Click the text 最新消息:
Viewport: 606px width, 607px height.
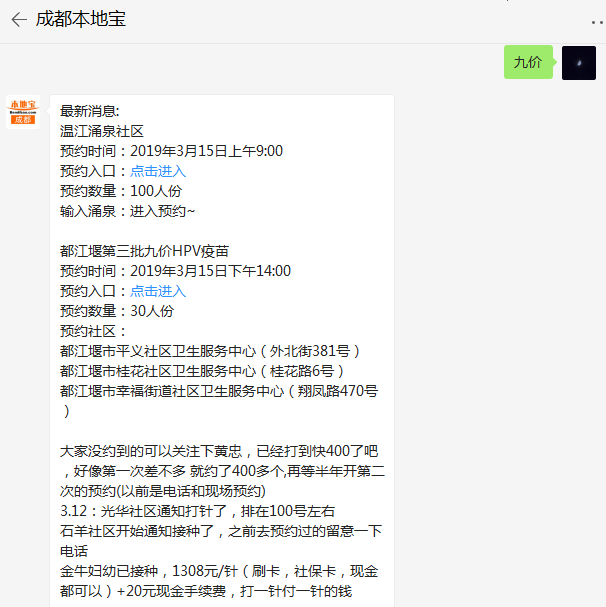click(90, 111)
